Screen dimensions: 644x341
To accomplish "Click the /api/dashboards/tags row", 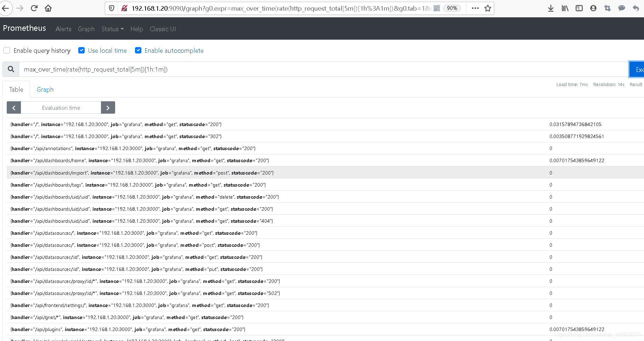I will [325, 185].
